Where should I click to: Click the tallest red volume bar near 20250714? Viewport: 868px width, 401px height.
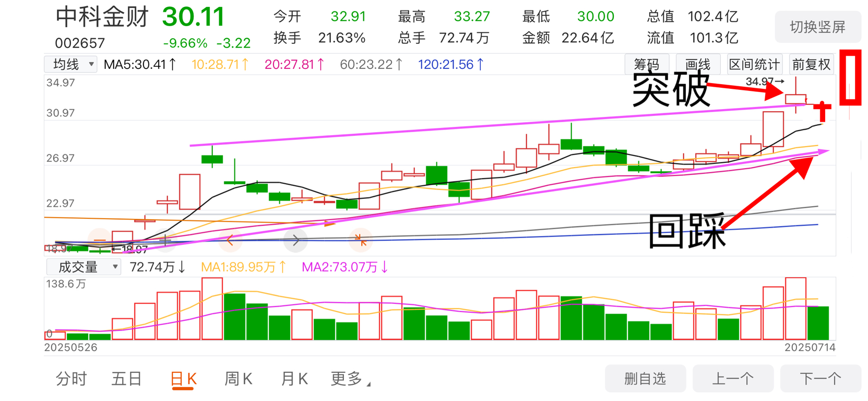point(795,309)
